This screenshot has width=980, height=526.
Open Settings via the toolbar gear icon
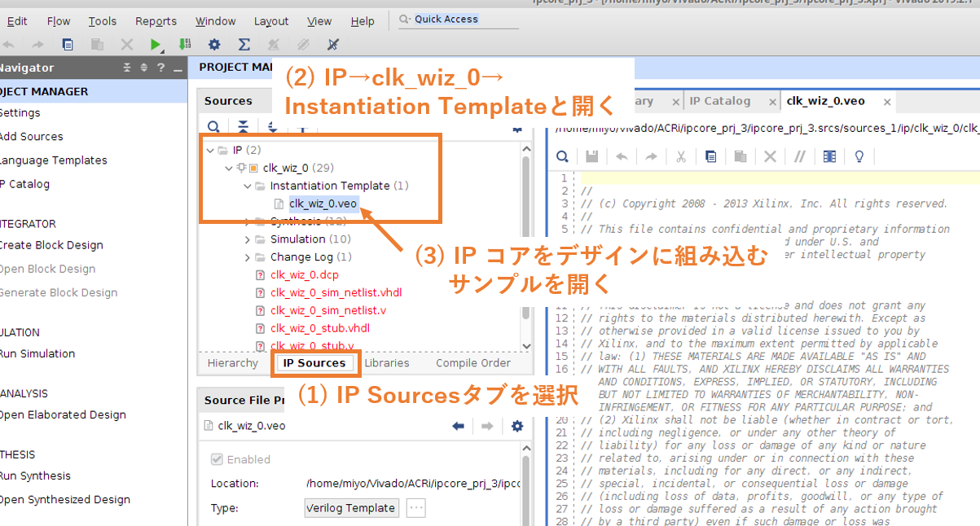click(x=213, y=45)
